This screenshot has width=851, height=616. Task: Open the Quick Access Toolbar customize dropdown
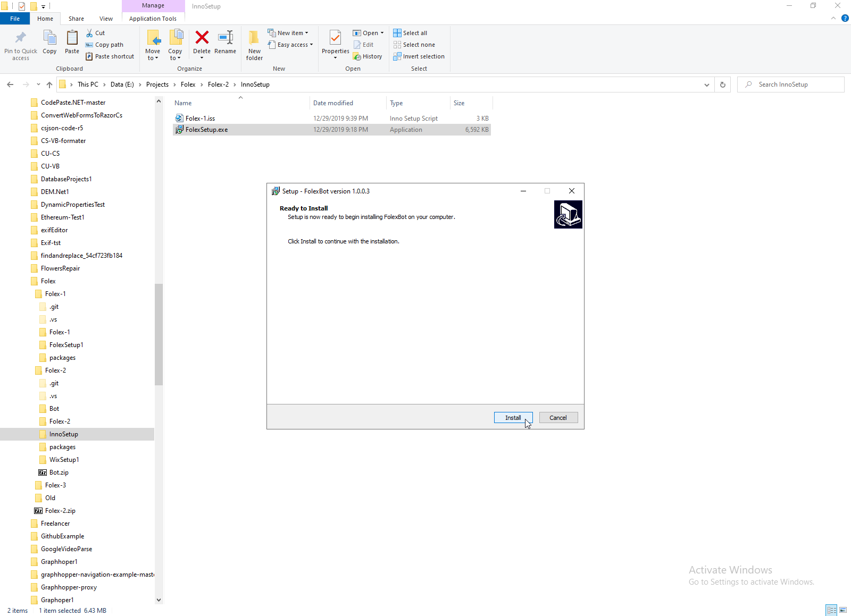click(43, 6)
